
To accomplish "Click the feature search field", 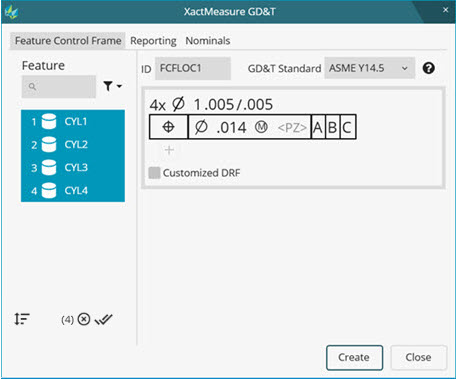I will (x=59, y=87).
